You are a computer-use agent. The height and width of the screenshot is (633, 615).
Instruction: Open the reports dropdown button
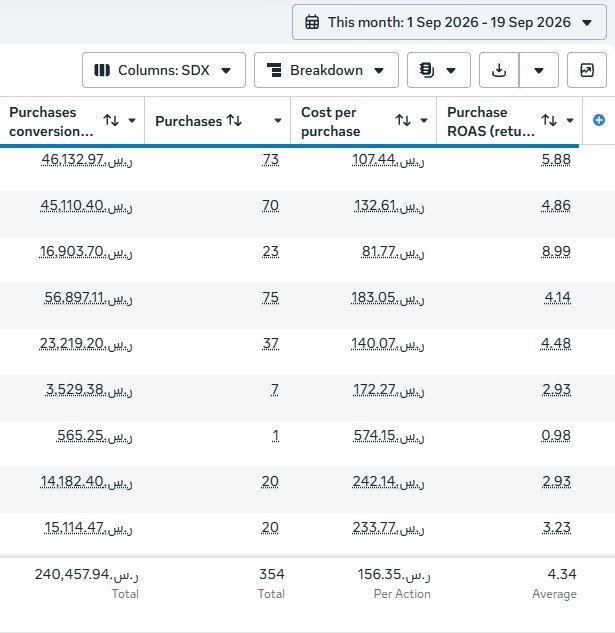click(x=439, y=70)
